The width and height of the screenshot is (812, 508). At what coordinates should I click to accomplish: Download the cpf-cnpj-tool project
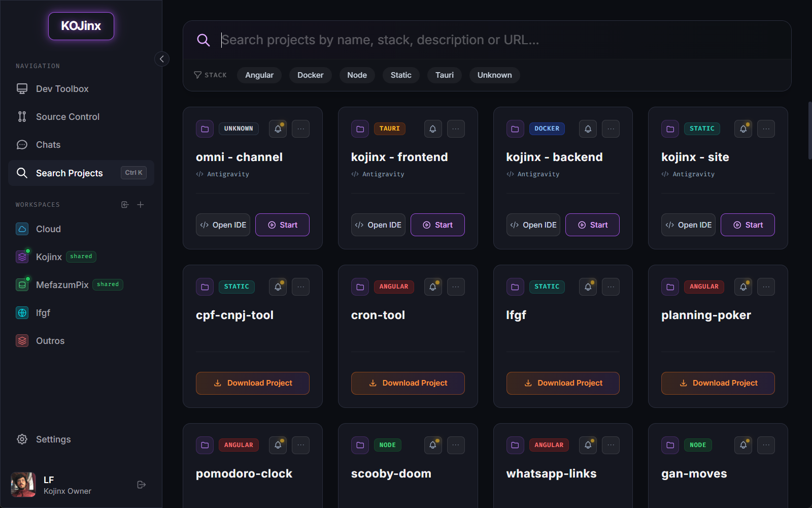(253, 383)
